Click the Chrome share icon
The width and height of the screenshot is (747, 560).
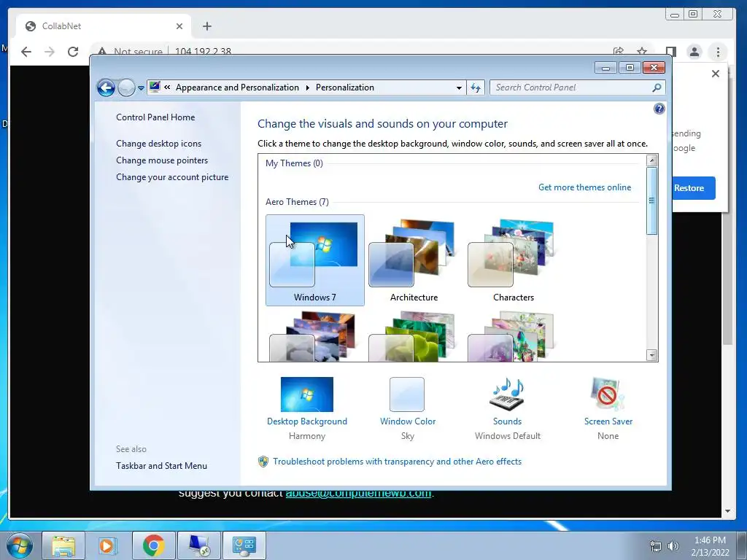tap(619, 51)
